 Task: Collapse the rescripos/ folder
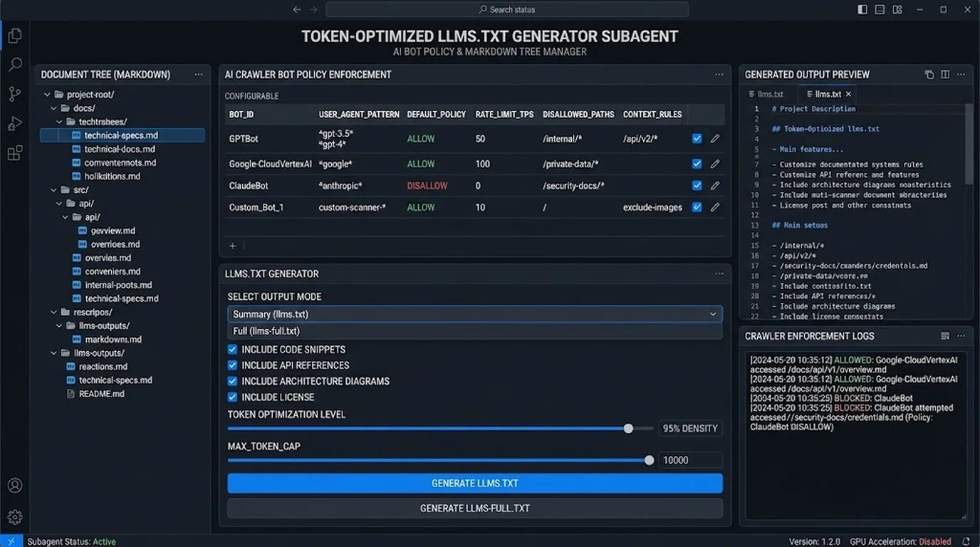point(53,313)
